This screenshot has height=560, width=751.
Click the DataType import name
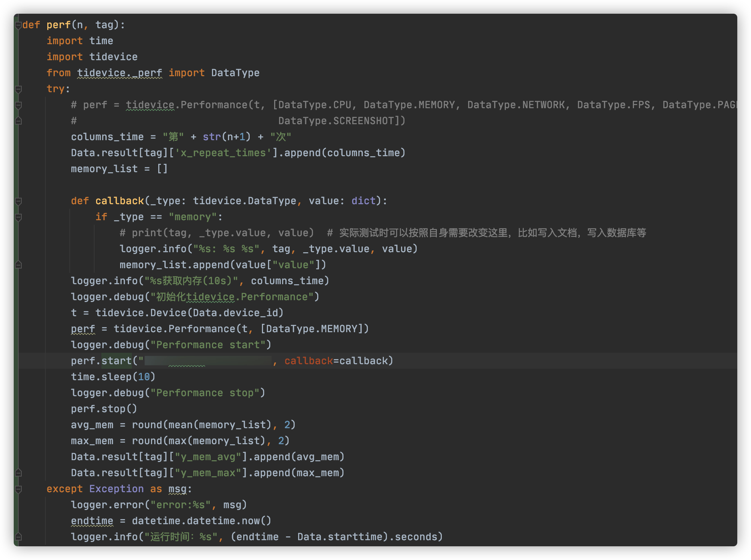tap(235, 73)
